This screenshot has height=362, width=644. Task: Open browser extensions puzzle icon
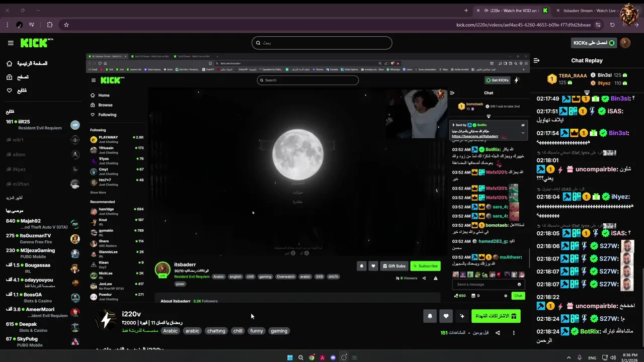(49, 25)
